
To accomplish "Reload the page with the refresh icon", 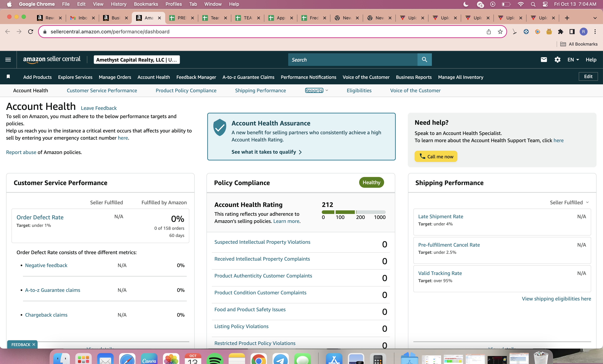I will (x=31, y=32).
